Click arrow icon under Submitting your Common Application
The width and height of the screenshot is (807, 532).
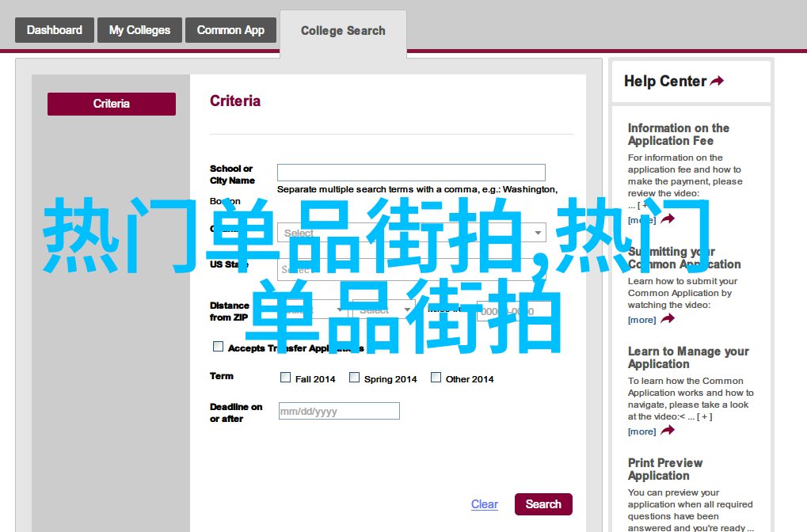668,319
